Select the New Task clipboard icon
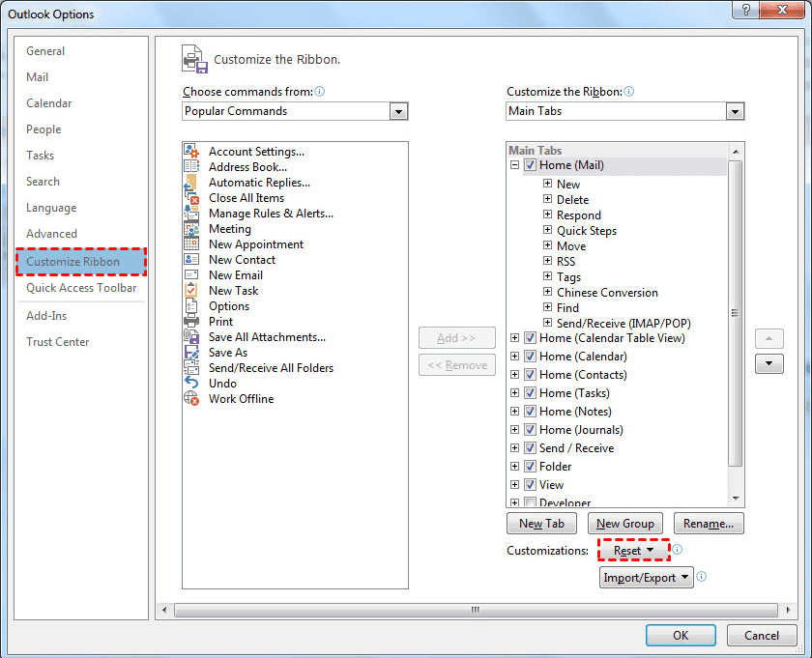The height and width of the screenshot is (658, 812). click(x=191, y=290)
